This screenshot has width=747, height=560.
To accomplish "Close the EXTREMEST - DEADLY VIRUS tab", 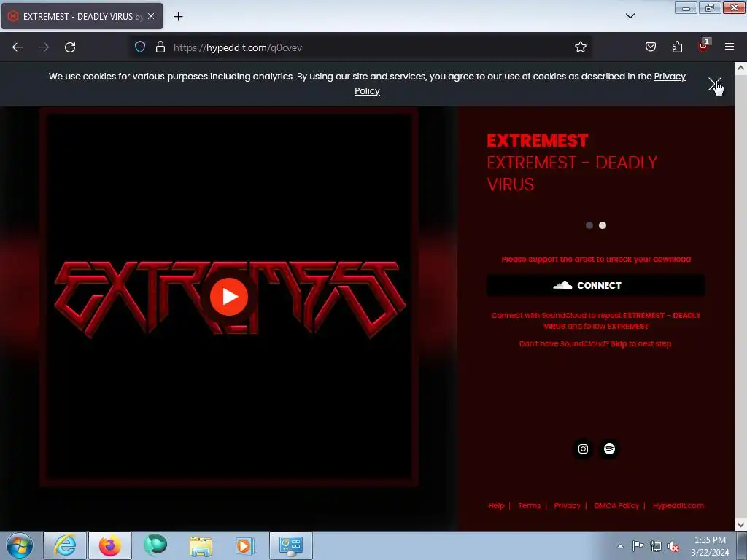I will tap(151, 16).
